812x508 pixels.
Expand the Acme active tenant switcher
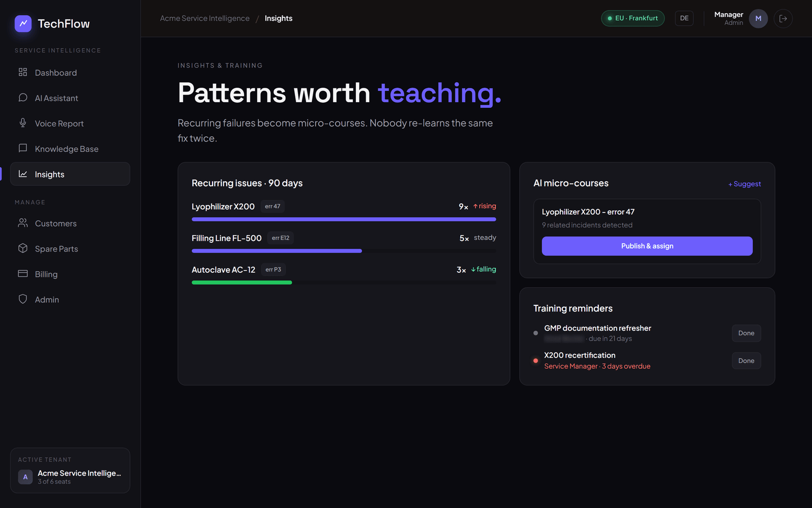(70, 470)
